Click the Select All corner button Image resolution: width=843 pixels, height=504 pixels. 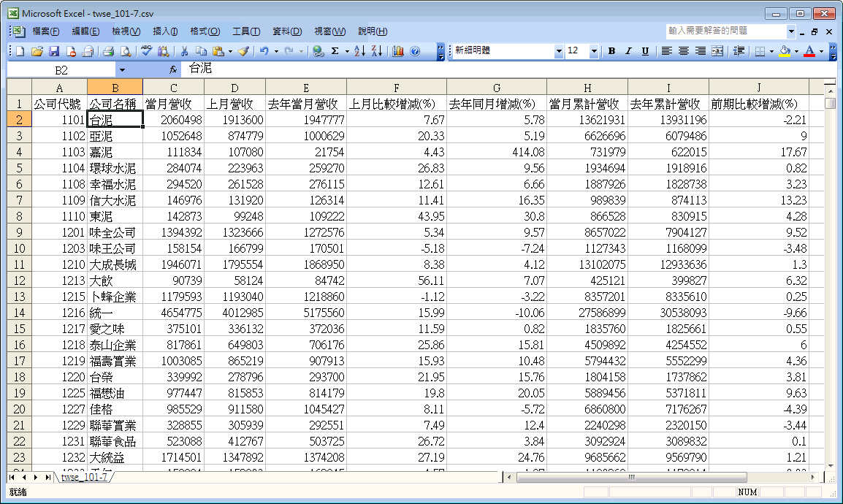point(19,87)
